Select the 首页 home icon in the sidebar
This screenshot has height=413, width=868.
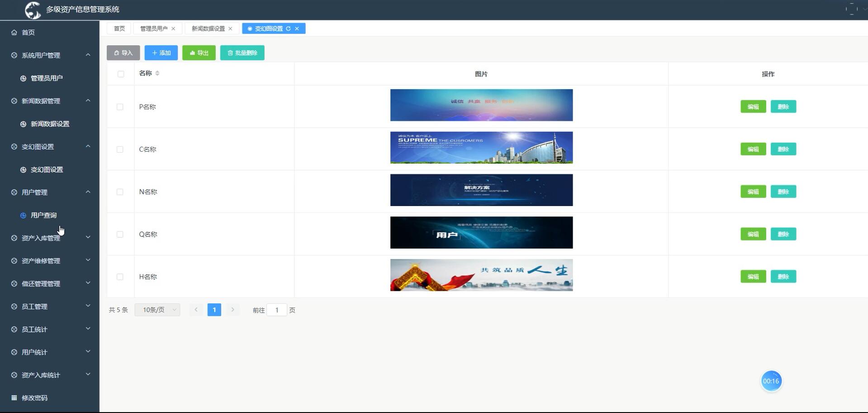click(13, 32)
